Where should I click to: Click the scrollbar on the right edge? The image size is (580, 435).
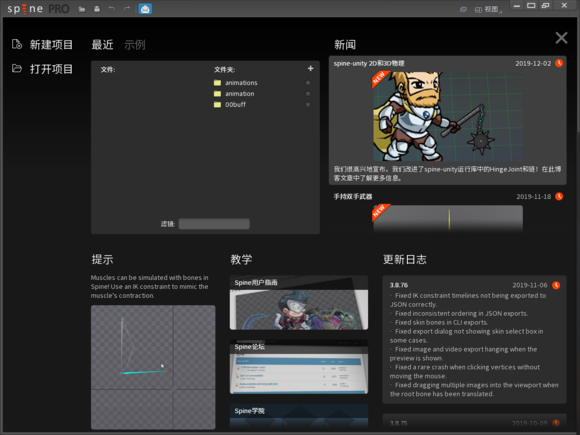pos(578,76)
